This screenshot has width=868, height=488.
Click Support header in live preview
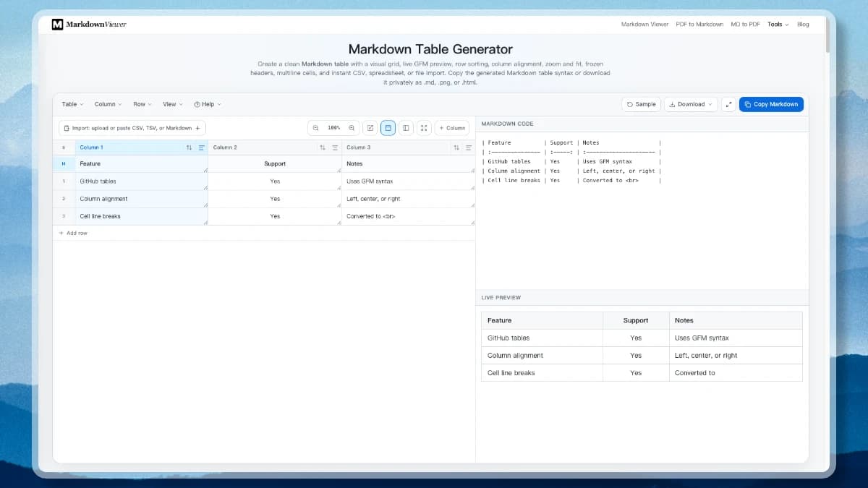click(x=636, y=320)
